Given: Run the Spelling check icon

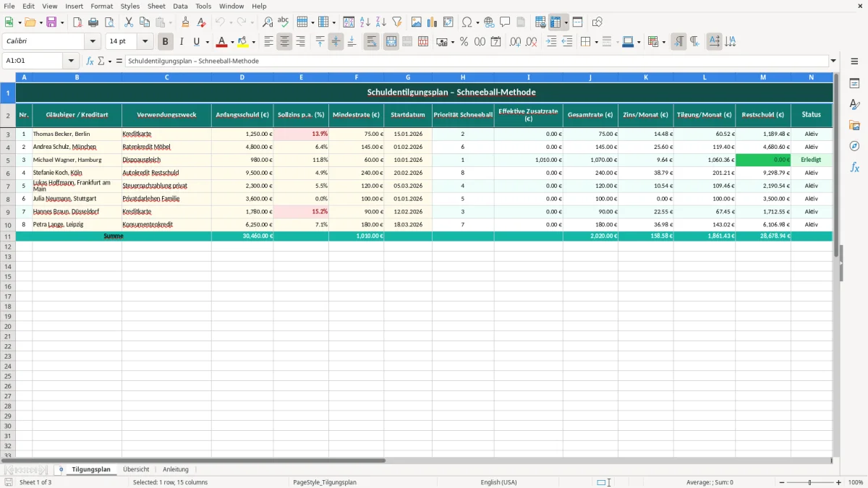Looking at the screenshot, I should pos(284,22).
